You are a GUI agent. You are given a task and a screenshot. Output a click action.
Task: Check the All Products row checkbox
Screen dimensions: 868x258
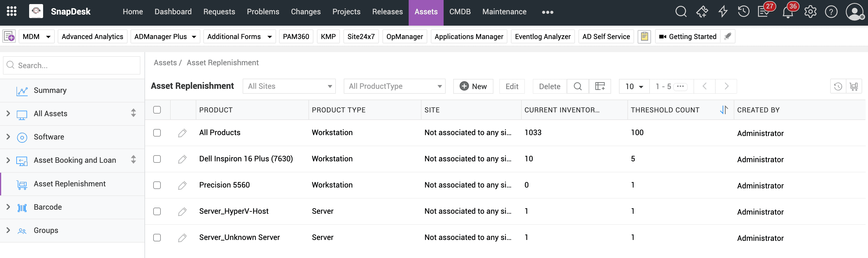(x=157, y=133)
